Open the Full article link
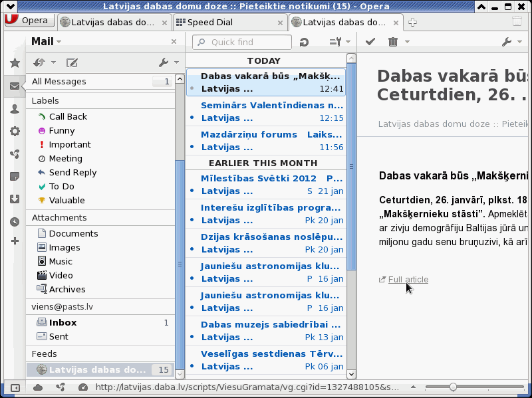Viewport: 532px width, 398px height. (408, 280)
